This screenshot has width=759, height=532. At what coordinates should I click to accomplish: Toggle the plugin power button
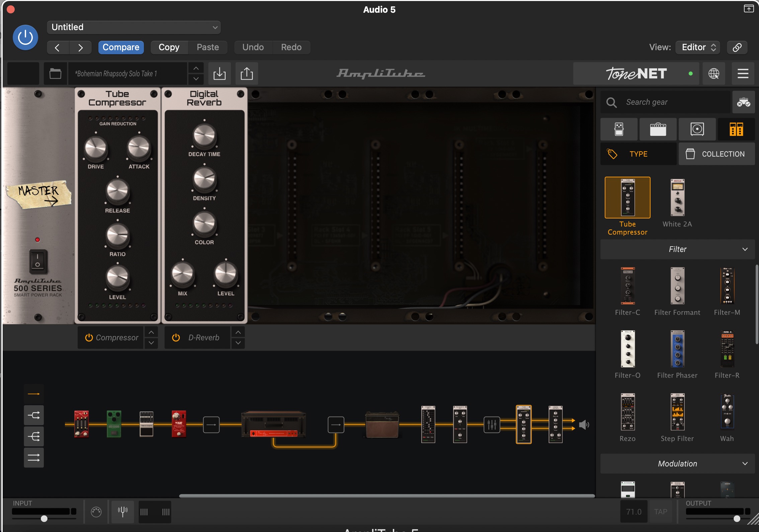(25, 37)
